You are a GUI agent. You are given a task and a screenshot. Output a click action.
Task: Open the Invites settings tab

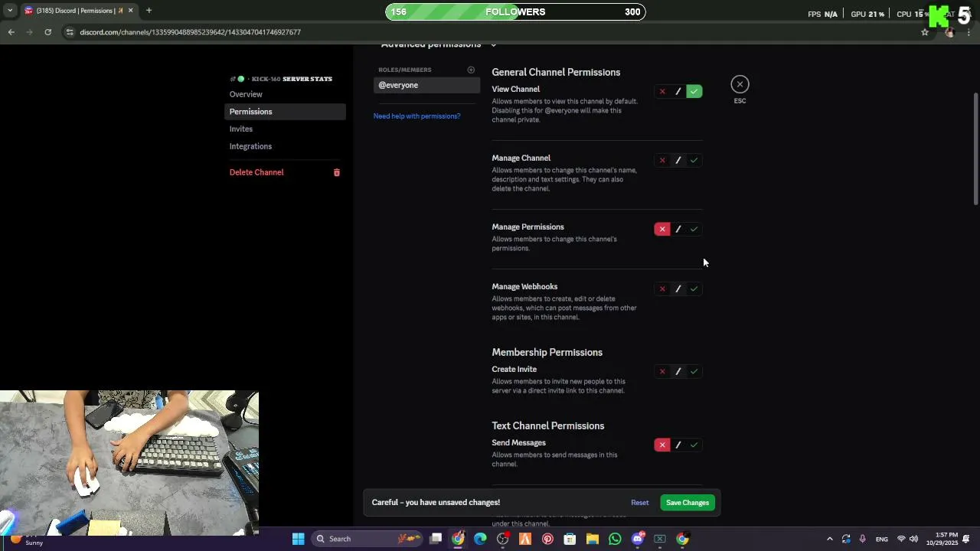[285, 129]
